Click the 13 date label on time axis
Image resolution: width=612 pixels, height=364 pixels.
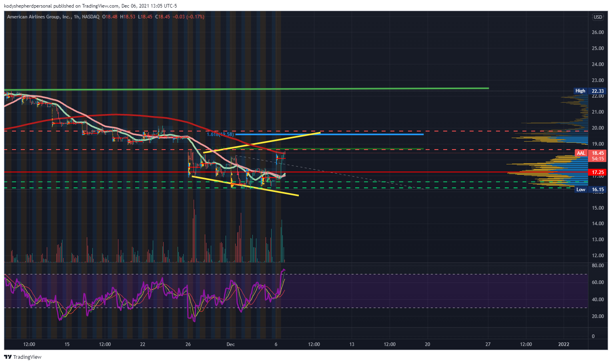[352, 344]
